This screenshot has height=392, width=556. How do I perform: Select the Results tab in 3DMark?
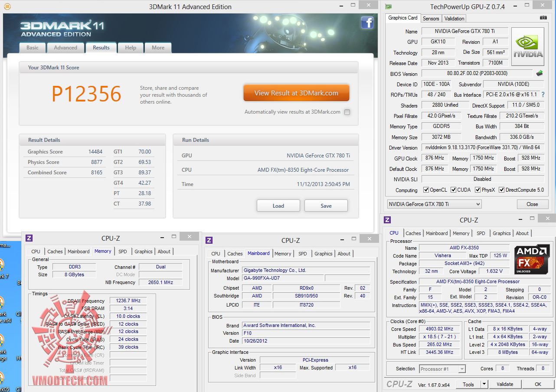click(x=101, y=48)
